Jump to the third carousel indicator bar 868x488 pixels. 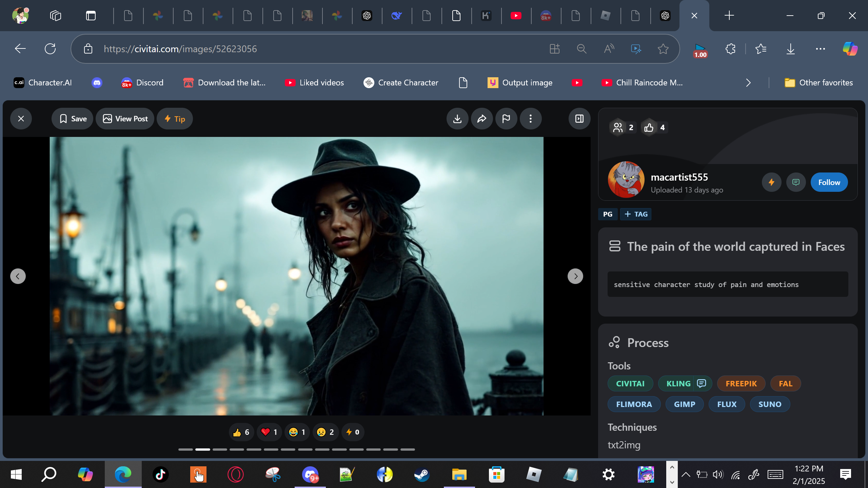click(x=220, y=449)
